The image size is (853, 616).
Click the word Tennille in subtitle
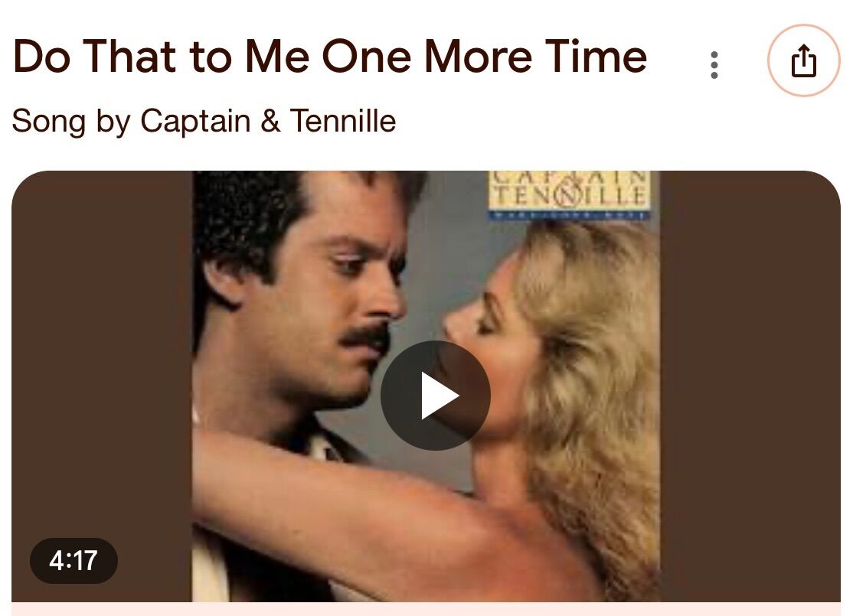point(343,120)
